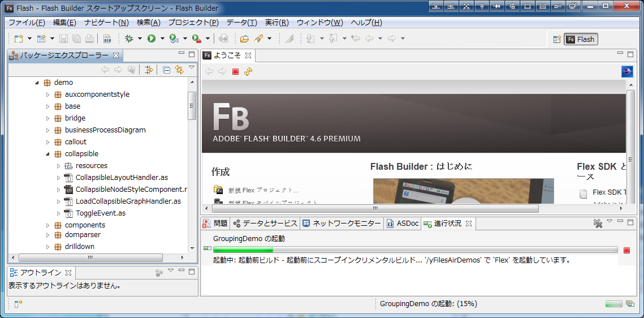Collapse the demo package tree node
Viewport: 644px width, 318px height.
click(x=37, y=83)
